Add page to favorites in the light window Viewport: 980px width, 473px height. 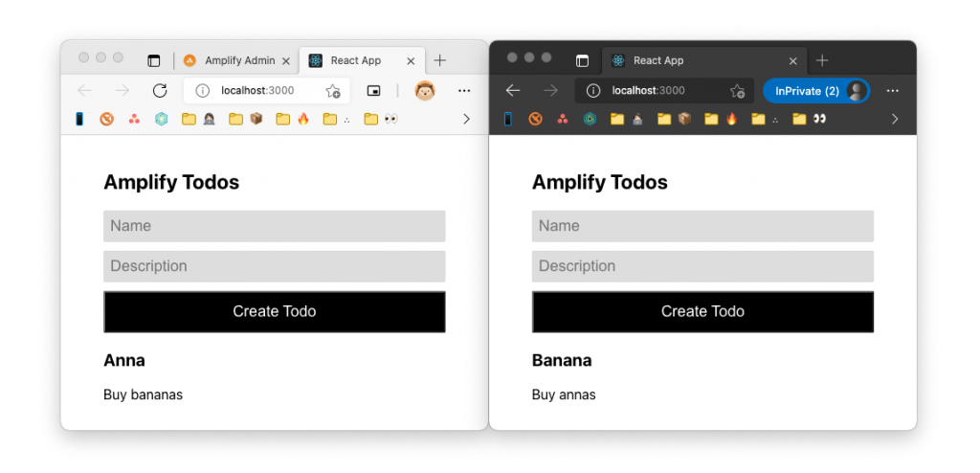pyautogui.click(x=332, y=91)
